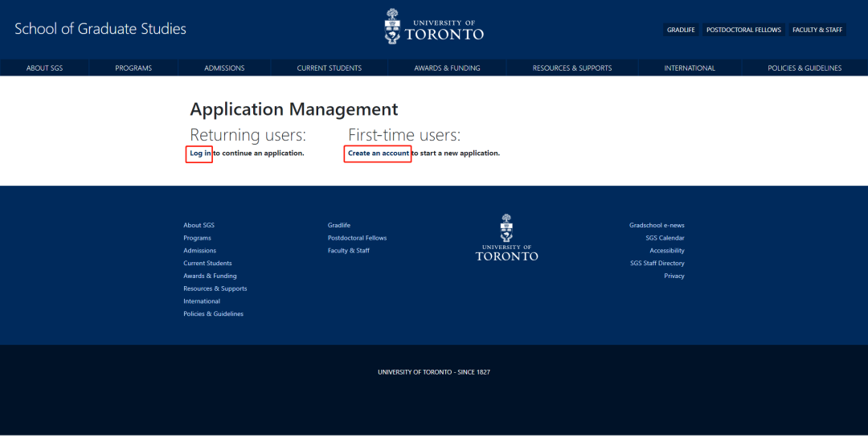Click the First-time users heading
This screenshot has height=438, width=868.
(x=404, y=135)
